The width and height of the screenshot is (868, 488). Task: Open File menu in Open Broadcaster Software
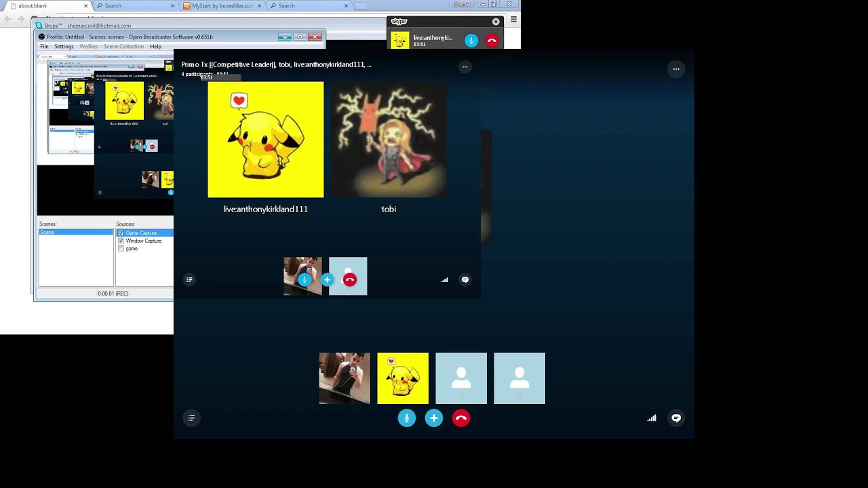pyautogui.click(x=44, y=47)
